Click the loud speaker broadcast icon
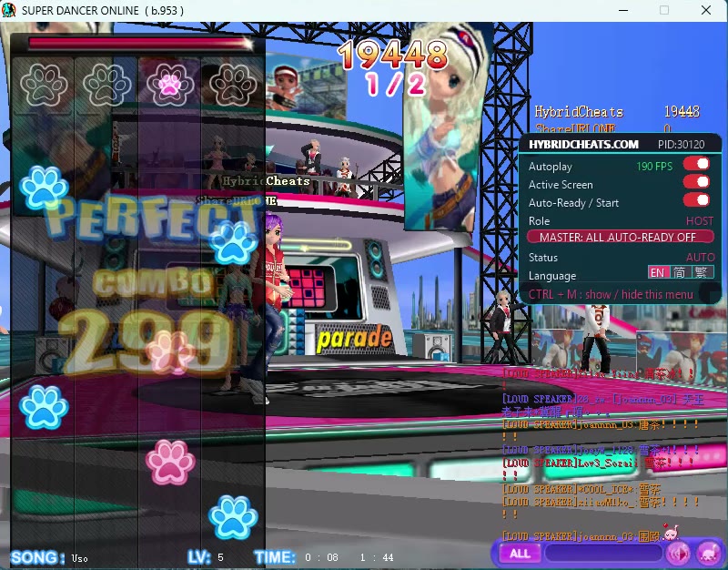The image size is (728, 570). click(x=678, y=554)
